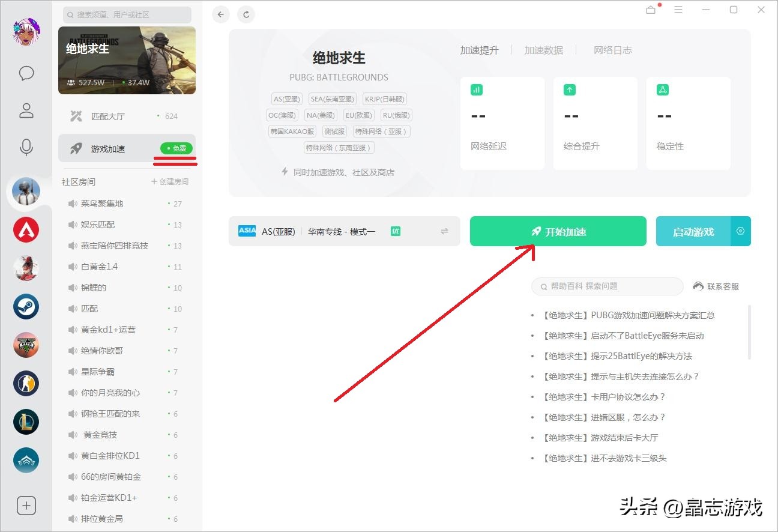Viewport: 778px width, 532px height.
Task: Add a new game with the plus icon
Action: [26, 506]
